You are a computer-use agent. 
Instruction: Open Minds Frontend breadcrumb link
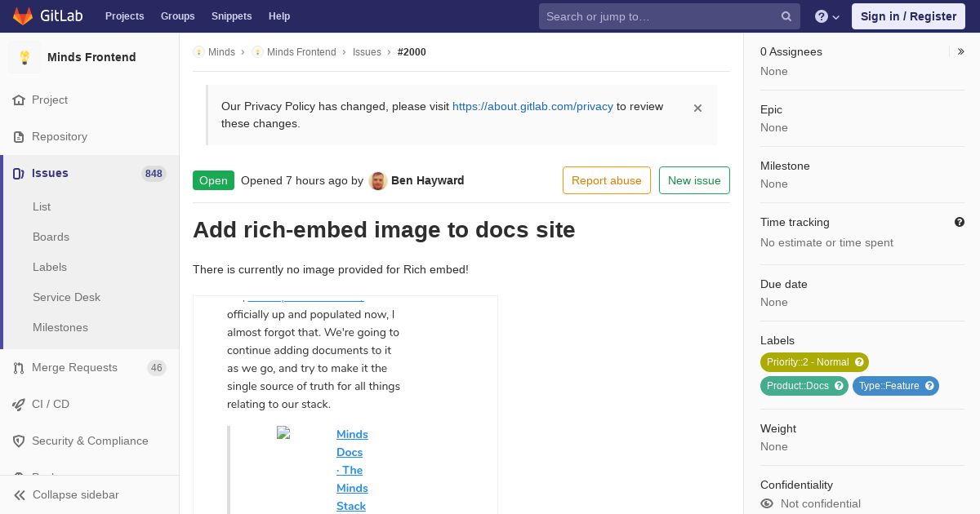click(x=301, y=52)
